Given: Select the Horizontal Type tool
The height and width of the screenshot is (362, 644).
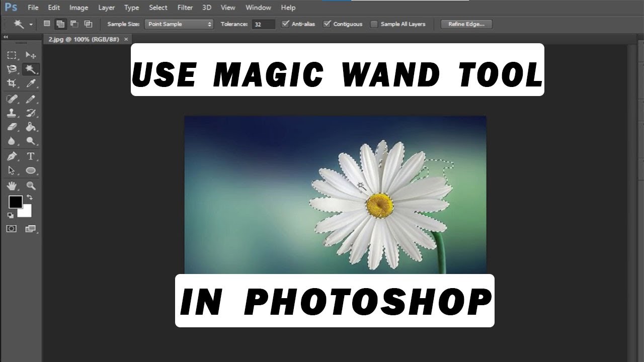Looking at the screenshot, I should pos(31,156).
